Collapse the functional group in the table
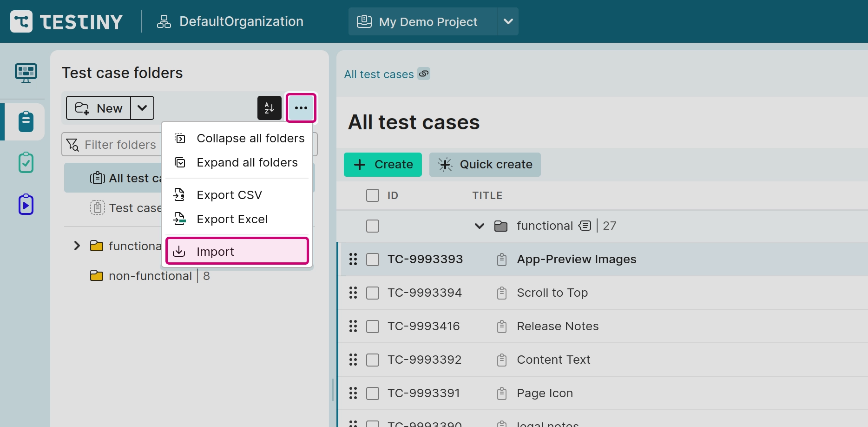Viewport: 868px width, 427px height. (x=480, y=226)
